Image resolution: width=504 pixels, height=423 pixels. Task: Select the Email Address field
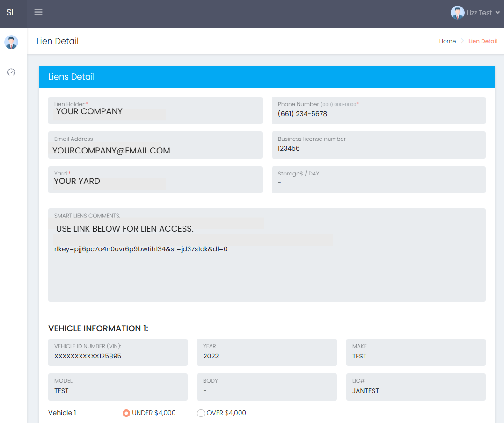pyautogui.click(x=155, y=145)
